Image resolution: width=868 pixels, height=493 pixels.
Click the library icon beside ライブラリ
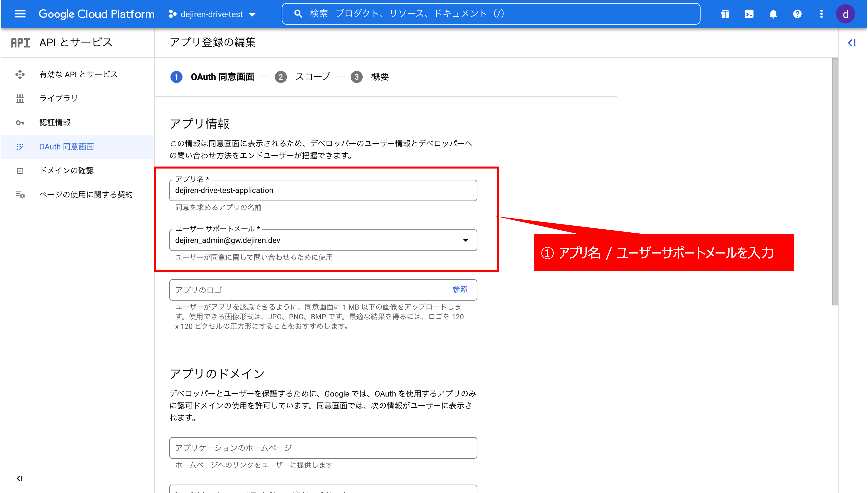[20, 99]
